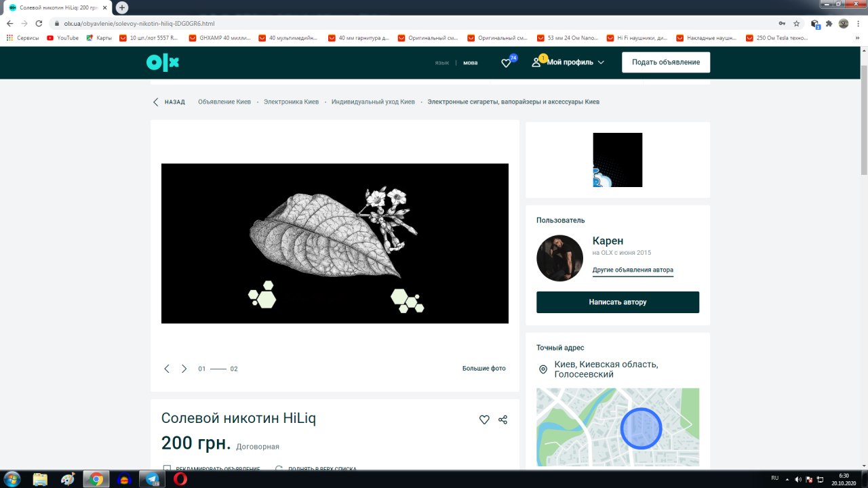Open Другие объявления автора link

tap(633, 270)
